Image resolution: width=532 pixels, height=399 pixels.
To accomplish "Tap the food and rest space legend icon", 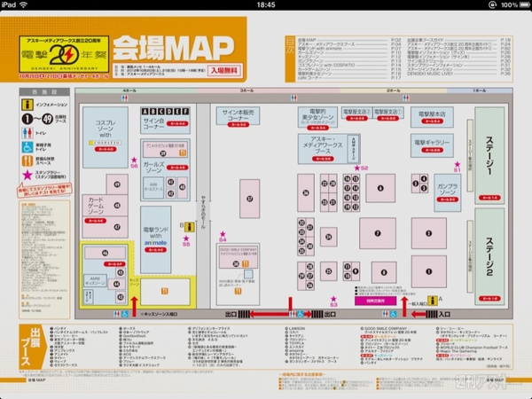I will point(27,160).
